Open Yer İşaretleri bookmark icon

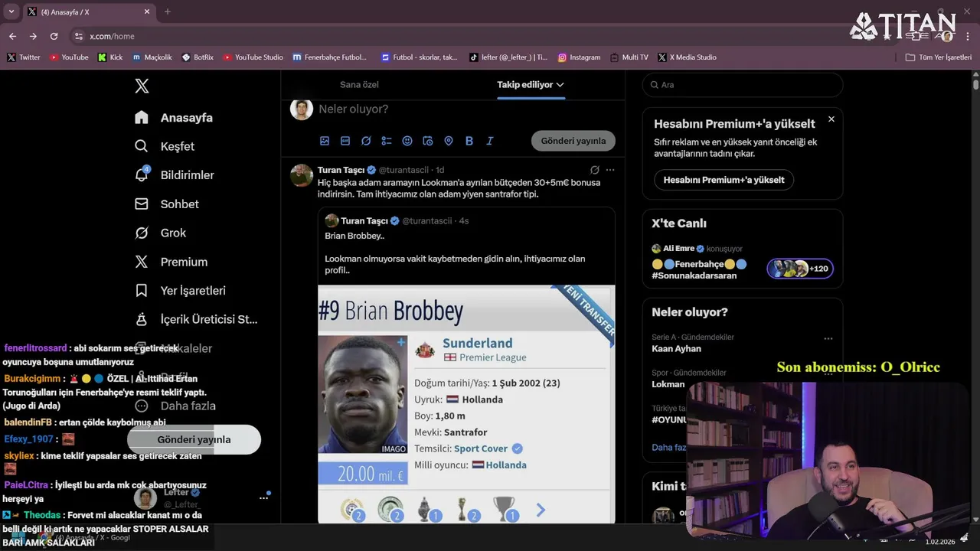(x=142, y=291)
